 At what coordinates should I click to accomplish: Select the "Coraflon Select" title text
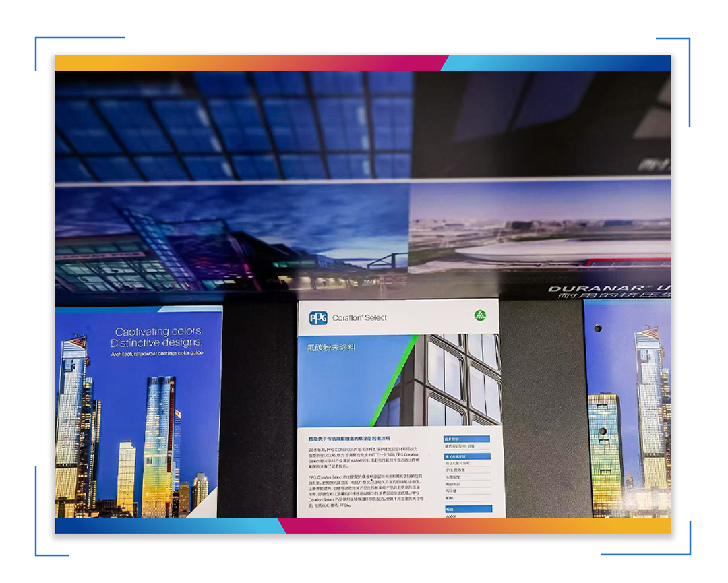pyautogui.click(x=359, y=318)
